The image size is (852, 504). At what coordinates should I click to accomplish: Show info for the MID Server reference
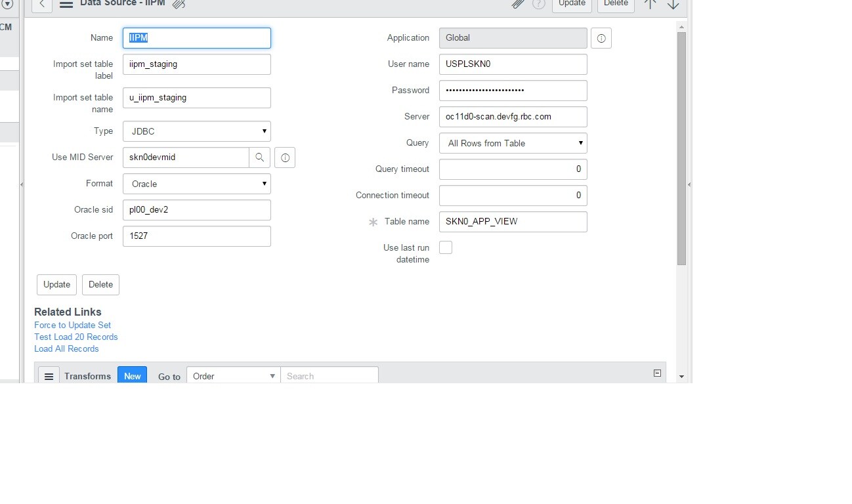click(x=285, y=157)
